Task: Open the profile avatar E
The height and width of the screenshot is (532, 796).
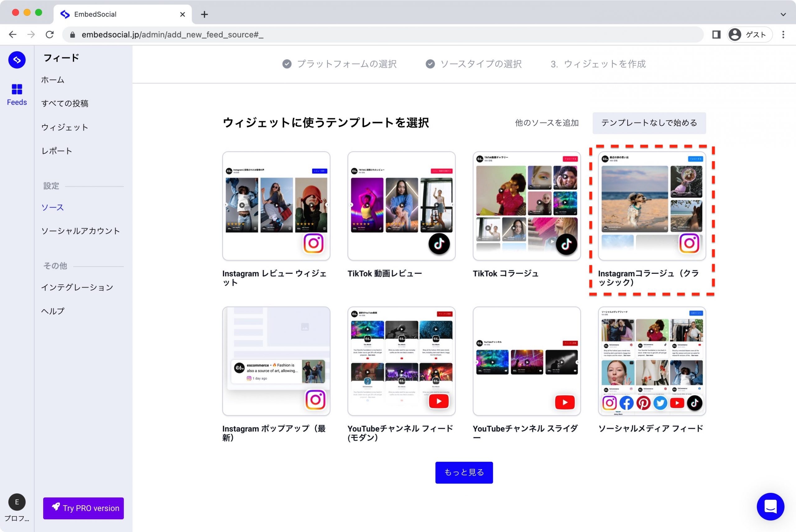Action: click(17, 502)
